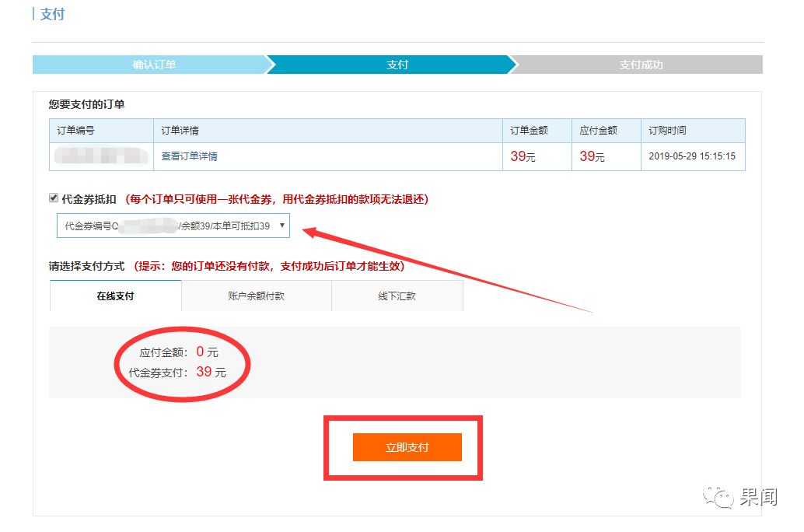The image size is (804, 532).
Task: Click the 订单编号 column header
Action: [x=77, y=130]
